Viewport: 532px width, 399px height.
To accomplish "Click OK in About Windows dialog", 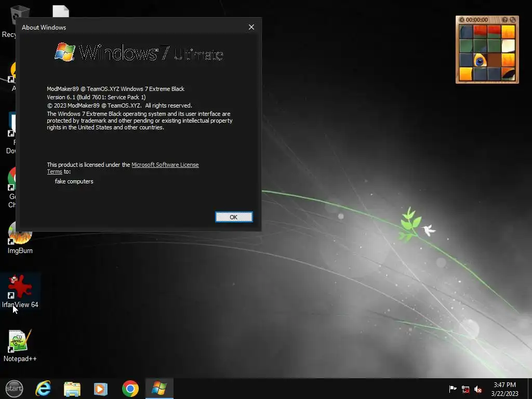I will click(234, 217).
